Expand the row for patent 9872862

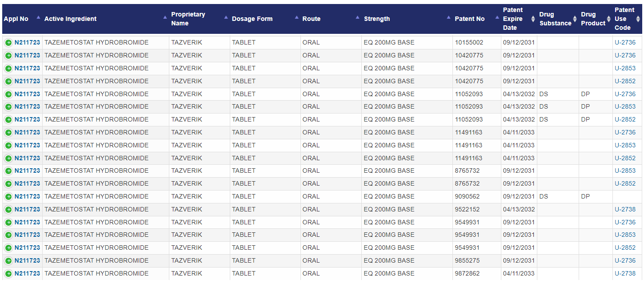(x=8, y=274)
